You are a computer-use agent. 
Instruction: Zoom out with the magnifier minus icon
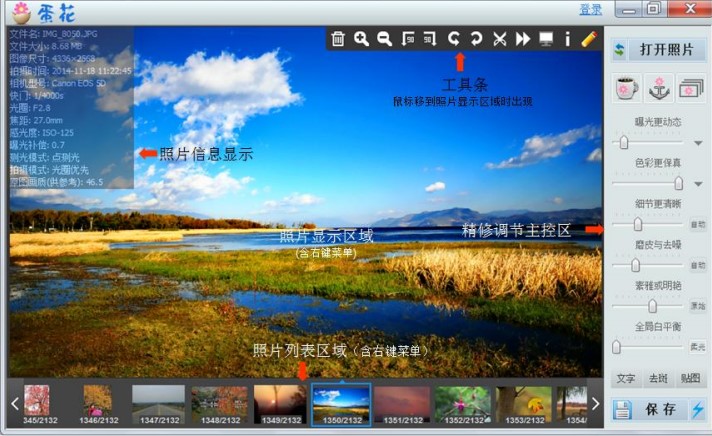[x=385, y=39]
